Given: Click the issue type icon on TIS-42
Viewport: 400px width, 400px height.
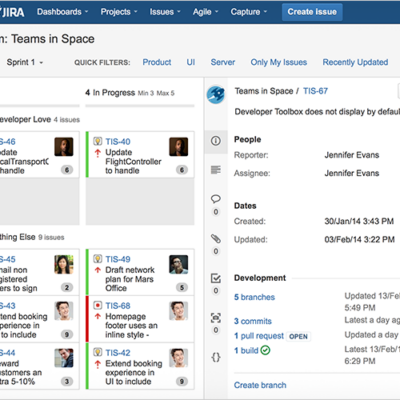Looking at the screenshot, I should pyautogui.click(x=98, y=352).
